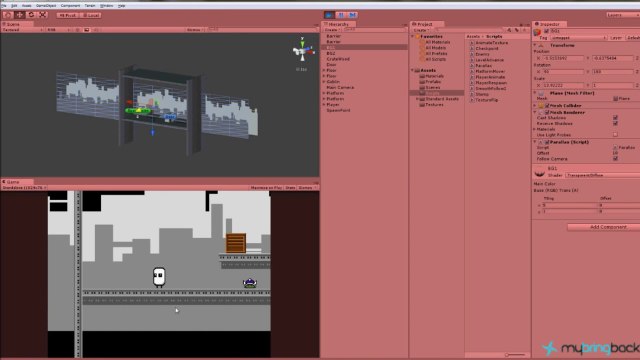The width and height of the screenshot is (640, 360).
Task: Expand the Player object in Hierarchy
Action: coord(324,104)
